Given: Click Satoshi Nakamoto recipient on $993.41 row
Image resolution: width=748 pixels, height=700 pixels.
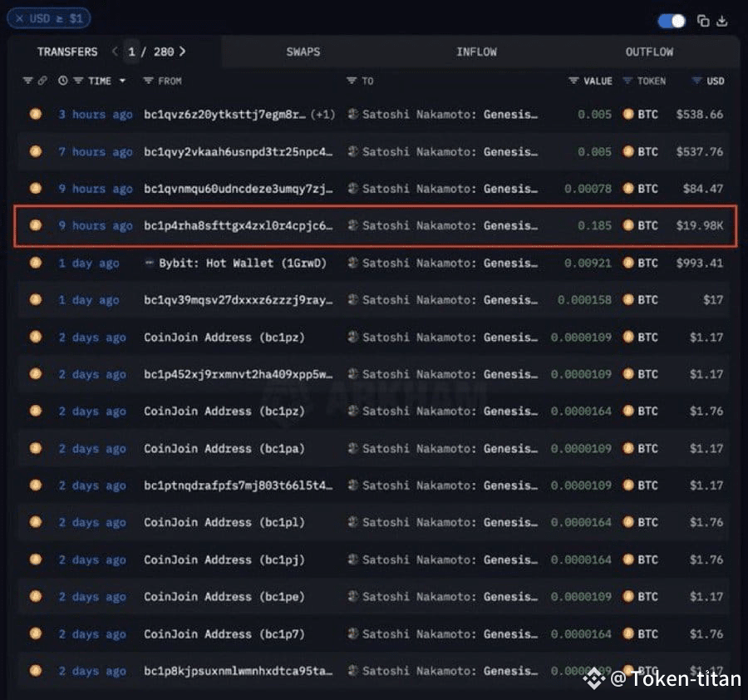Looking at the screenshot, I should (450, 263).
